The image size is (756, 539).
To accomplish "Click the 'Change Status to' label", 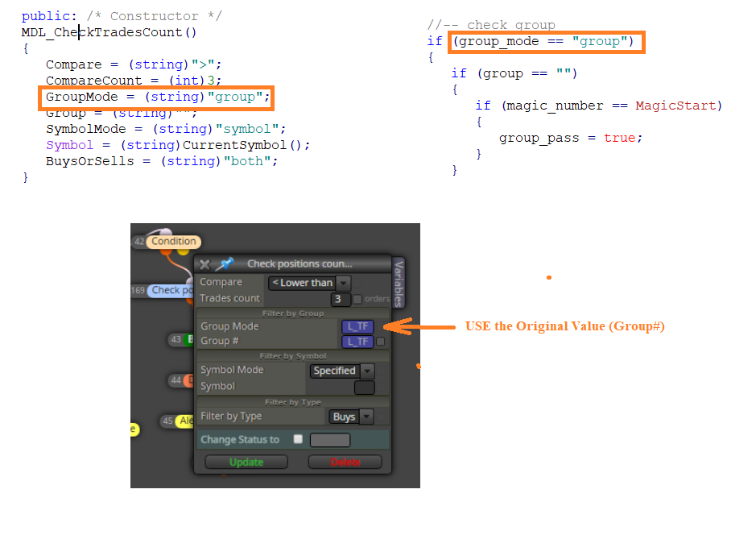I will click(x=240, y=440).
